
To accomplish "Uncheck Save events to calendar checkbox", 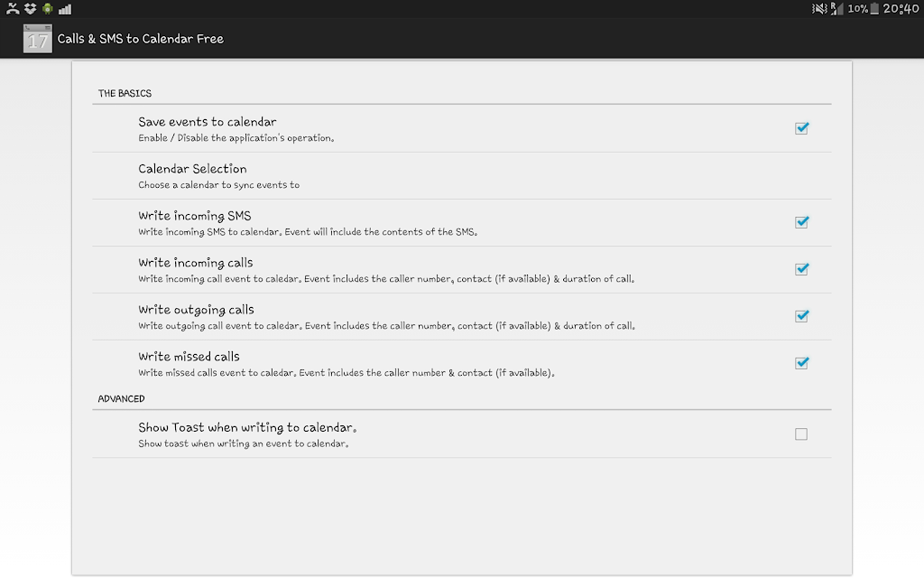I will coord(801,128).
